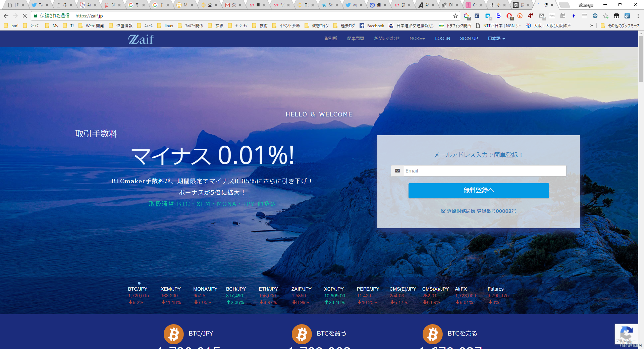Screen dimensions: 644x349
Task: Bookmark this page with the star icon
Action: [455, 16]
